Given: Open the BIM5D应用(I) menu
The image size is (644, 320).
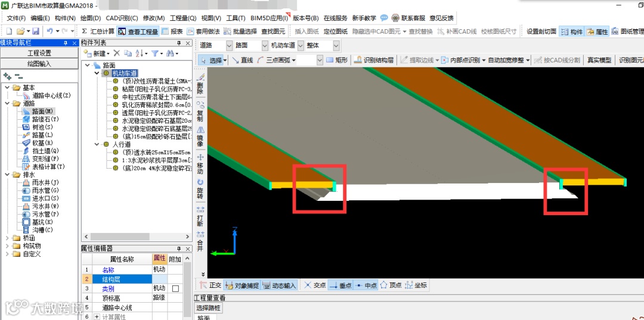Looking at the screenshot, I should (x=269, y=18).
